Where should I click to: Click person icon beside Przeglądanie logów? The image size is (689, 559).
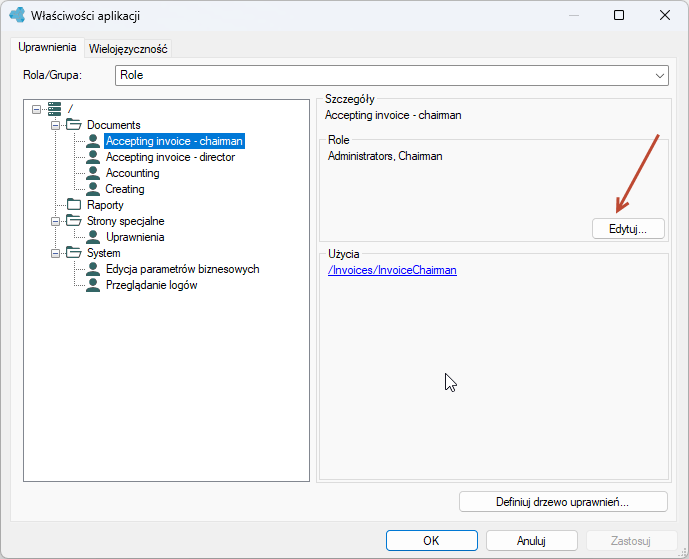(x=93, y=285)
